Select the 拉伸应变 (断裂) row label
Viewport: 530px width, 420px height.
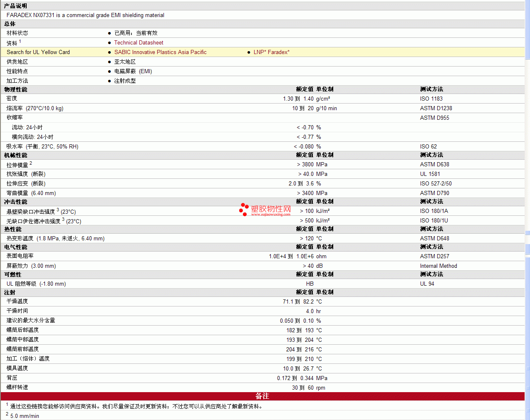coord(26,183)
